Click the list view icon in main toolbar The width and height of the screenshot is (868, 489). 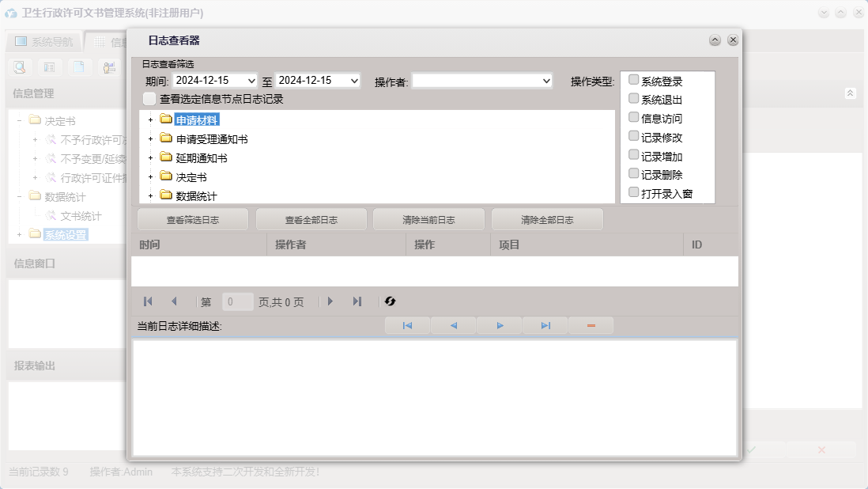point(49,67)
